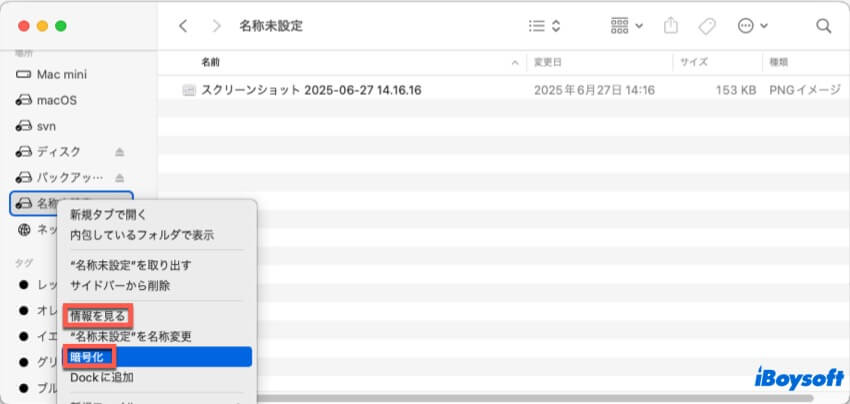Sort by the 名前 column header
850x404 pixels.
pos(210,62)
